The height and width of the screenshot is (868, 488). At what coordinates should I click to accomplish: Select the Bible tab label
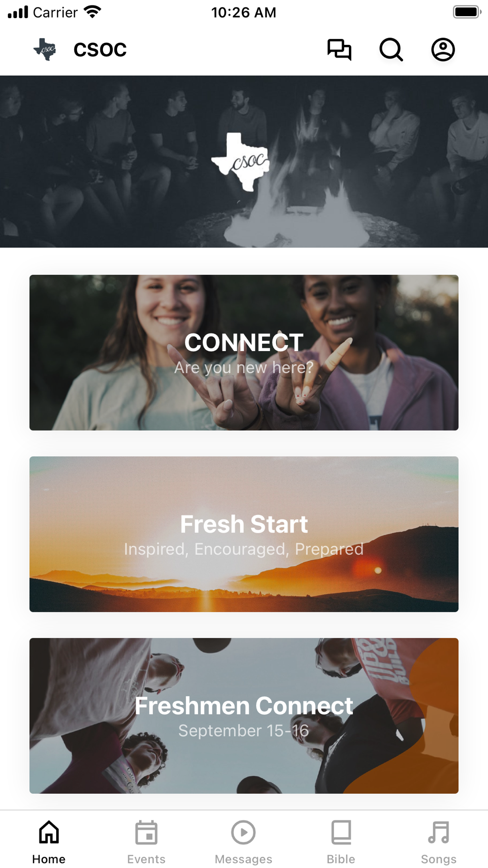341,859
